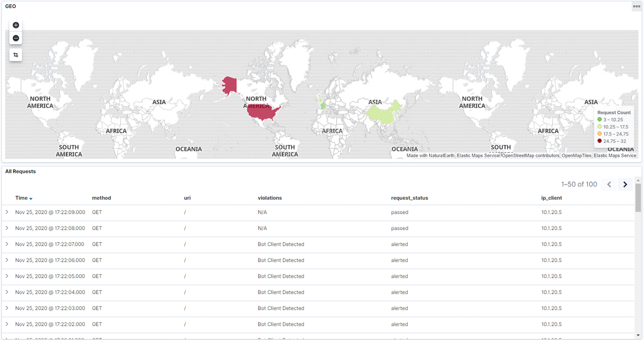Sort table by request_status column
This screenshot has width=644, height=340.
click(x=410, y=198)
